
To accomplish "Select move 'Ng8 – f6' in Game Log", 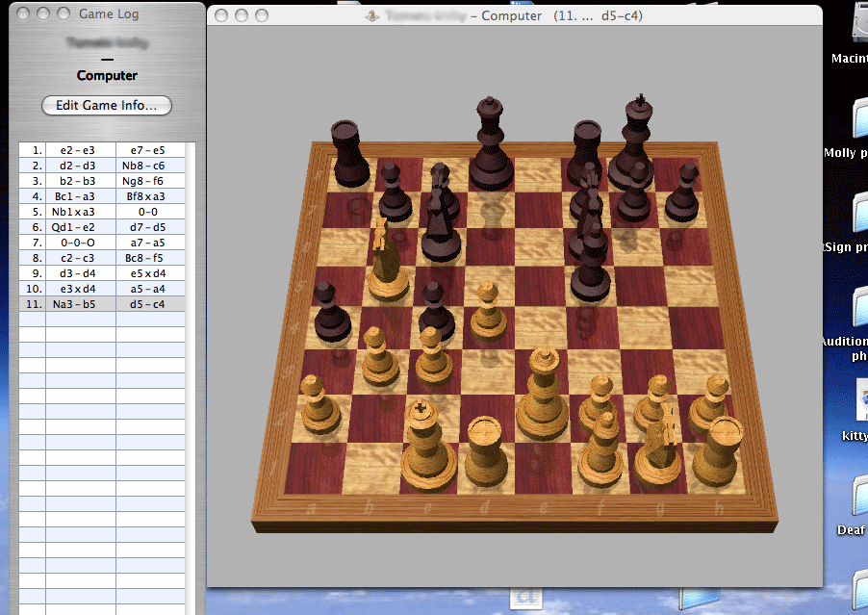I will [x=143, y=181].
